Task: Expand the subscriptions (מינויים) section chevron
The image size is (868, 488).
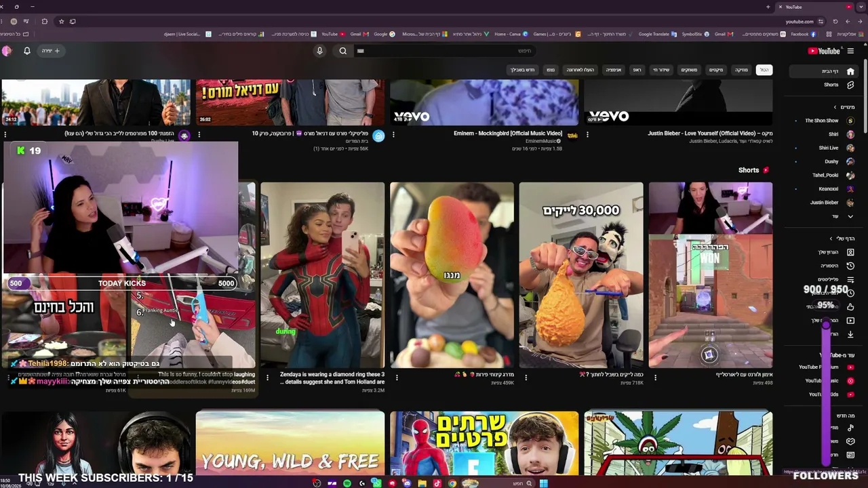Action: (835, 107)
